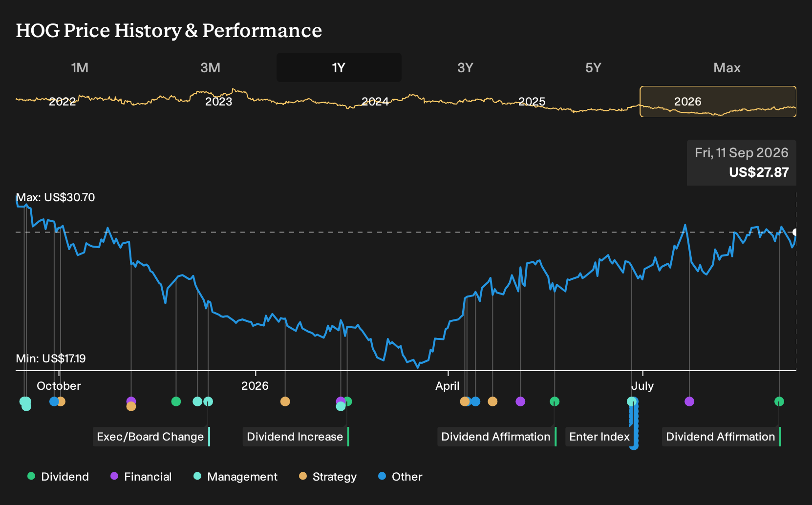
Task: Show the Max price history range
Action: tap(727, 67)
